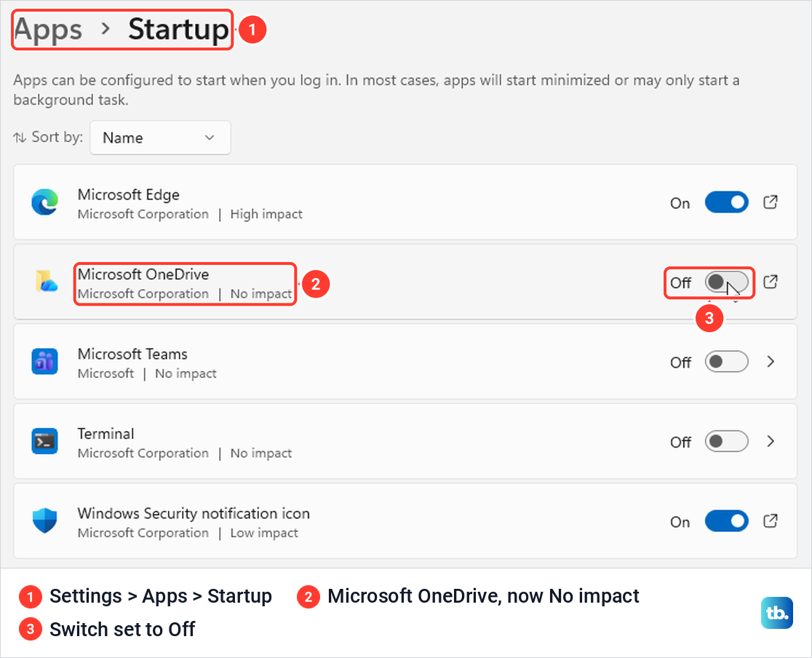Image resolution: width=812 pixels, height=658 pixels.
Task: Select Windows Security notification icon name
Action: [194, 513]
